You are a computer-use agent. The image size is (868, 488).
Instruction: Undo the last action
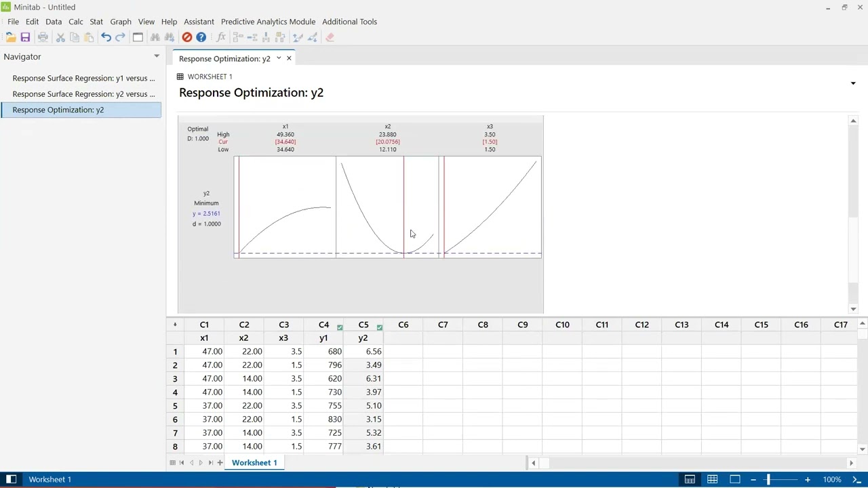[x=106, y=37]
